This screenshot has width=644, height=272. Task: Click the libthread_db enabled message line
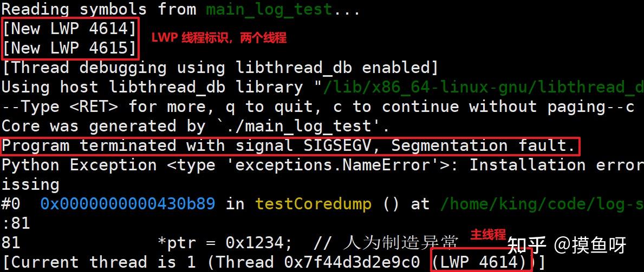220,68
